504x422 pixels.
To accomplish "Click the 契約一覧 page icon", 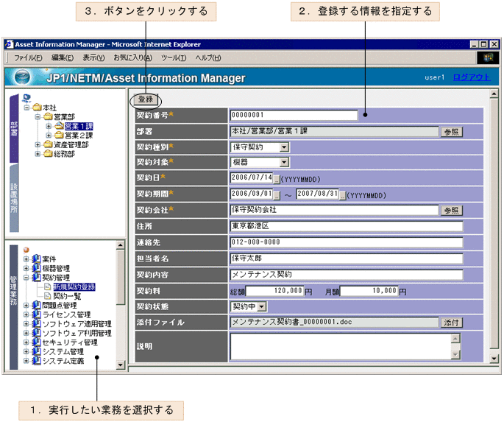I will tap(47, 296).
